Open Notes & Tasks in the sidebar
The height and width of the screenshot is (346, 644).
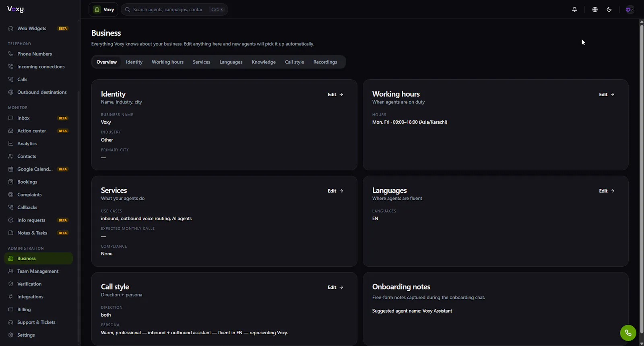tap(38, 233)
